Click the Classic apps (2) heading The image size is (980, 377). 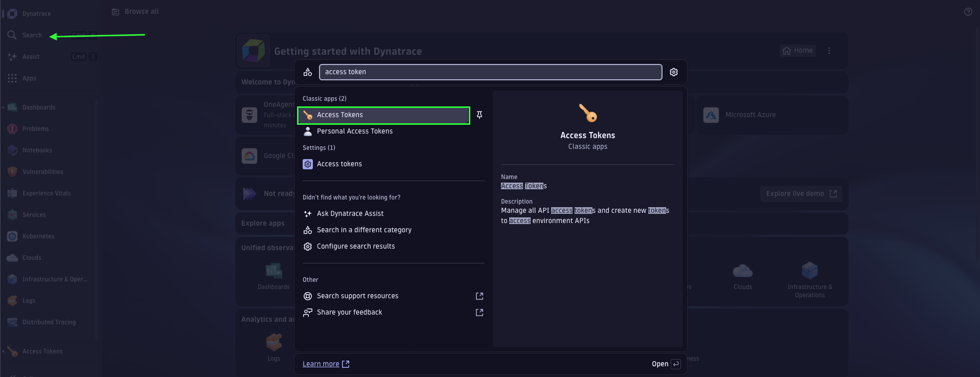click(x=325, y=99)
